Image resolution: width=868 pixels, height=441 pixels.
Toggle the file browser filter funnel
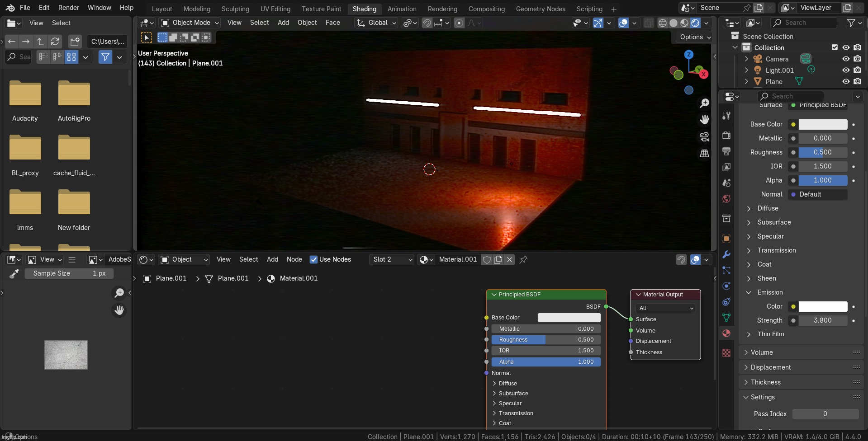click(105, 57)
